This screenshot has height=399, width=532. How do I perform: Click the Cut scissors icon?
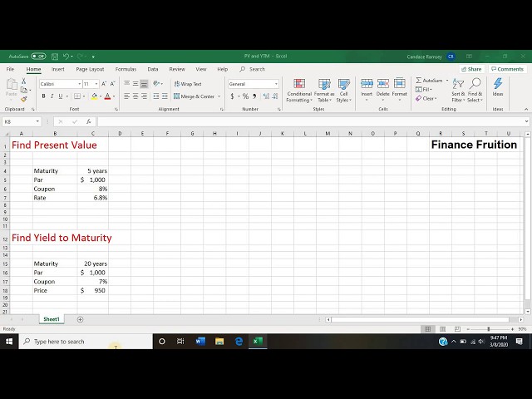pyautogui.click(x=24, y=81)
